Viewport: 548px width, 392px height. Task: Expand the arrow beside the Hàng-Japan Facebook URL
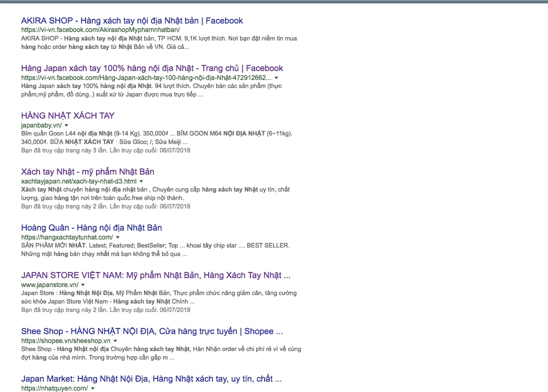276,78
